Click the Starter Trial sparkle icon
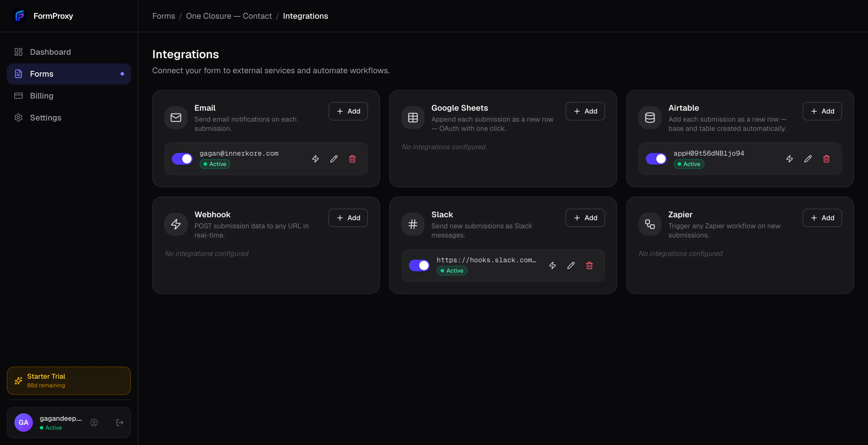 click(x=18, y=381)
